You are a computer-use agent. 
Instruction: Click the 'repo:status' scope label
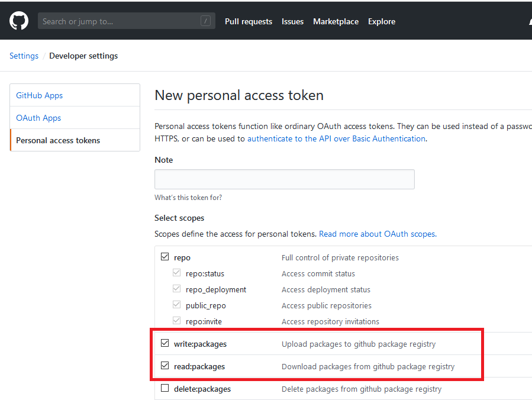click(205, 273)
